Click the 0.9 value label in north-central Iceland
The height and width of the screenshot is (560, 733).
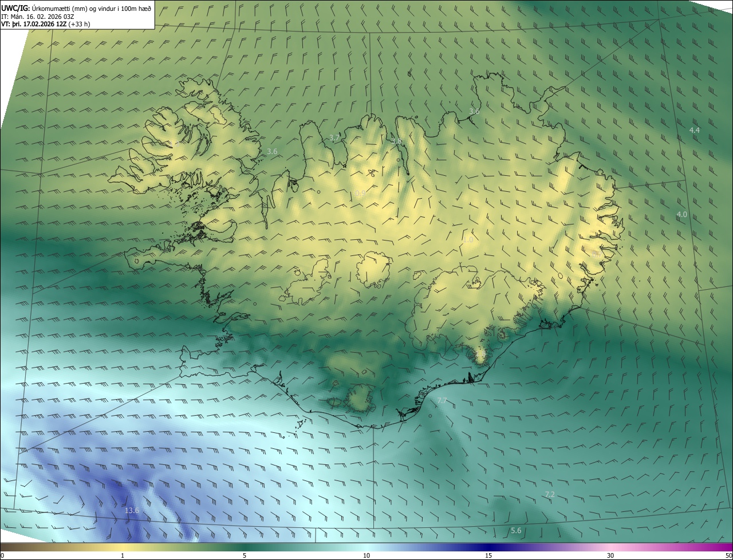coord(360,194)
